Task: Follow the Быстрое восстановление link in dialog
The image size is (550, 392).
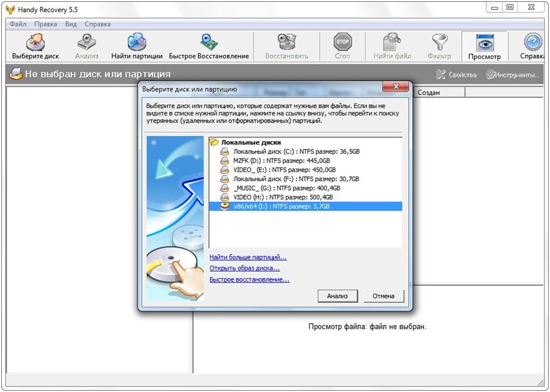Action: tap(250, 280)
